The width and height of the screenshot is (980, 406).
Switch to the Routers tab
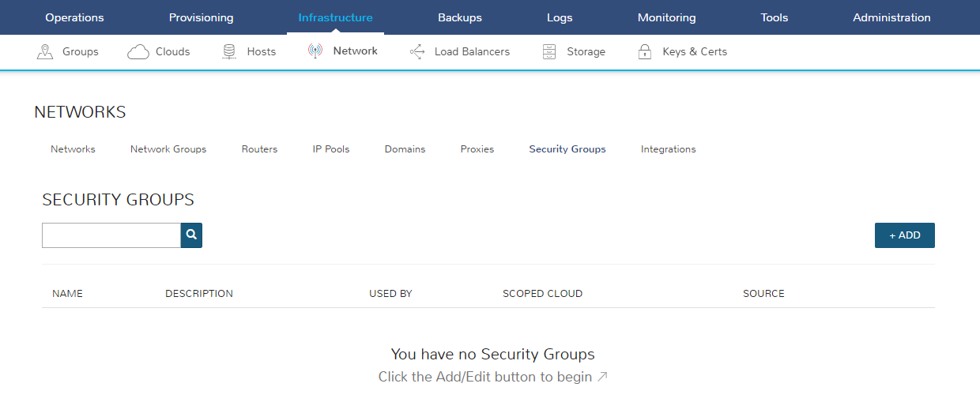click(x=259, y=149)
